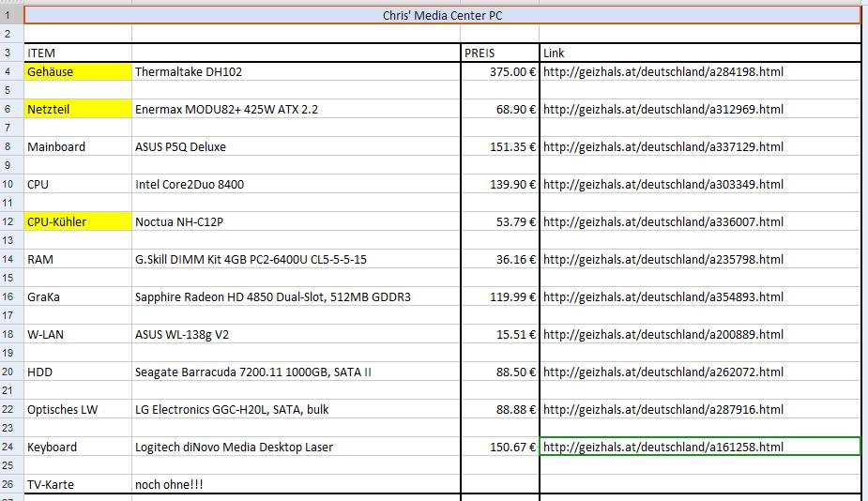Open the a336007.html geizhals link
This screenshot has height=501, width=868.
tap(663, 222)
